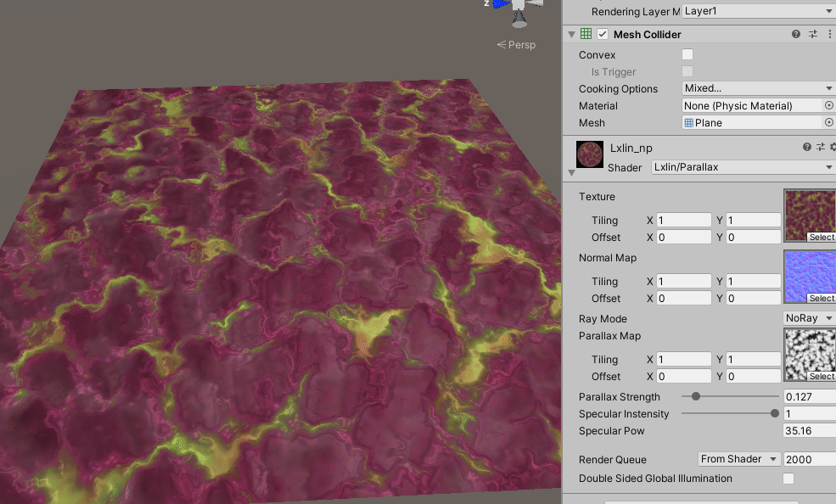Screen dimensions: 836x504
Task: Open Mesh Collider help reference icon
Action: tap(796, 35)
